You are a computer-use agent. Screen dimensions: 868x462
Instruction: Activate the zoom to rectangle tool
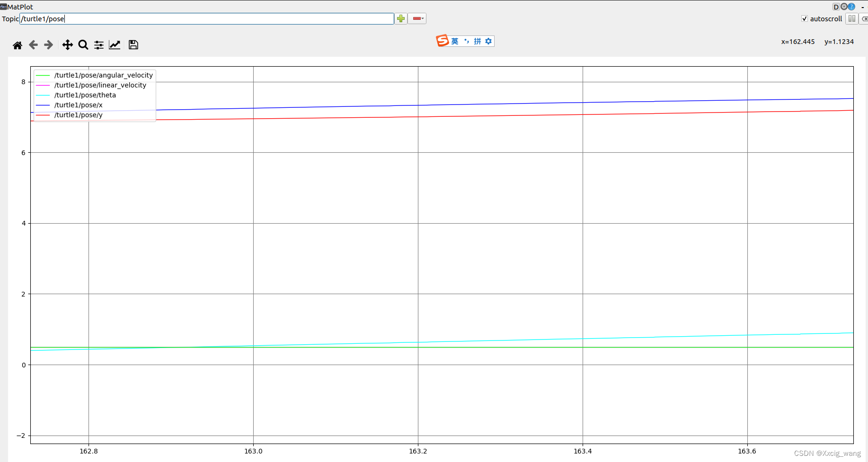coord(83,45)
